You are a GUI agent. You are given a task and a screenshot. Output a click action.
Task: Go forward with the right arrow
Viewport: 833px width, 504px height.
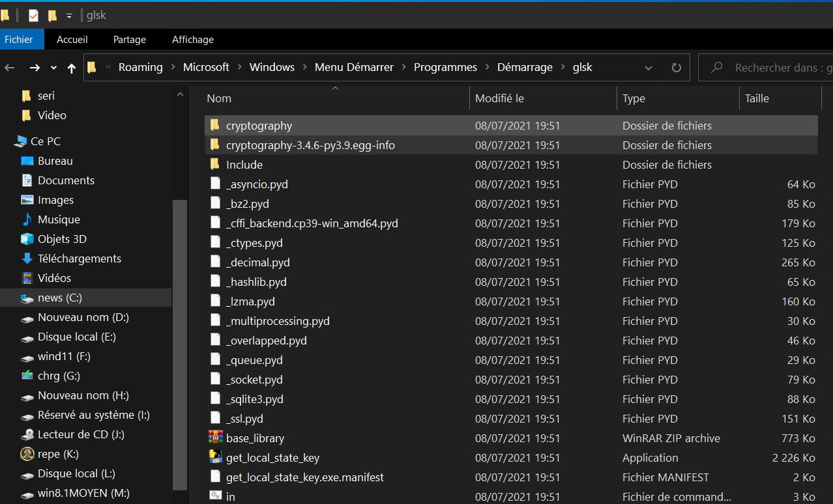click(35, 68)
